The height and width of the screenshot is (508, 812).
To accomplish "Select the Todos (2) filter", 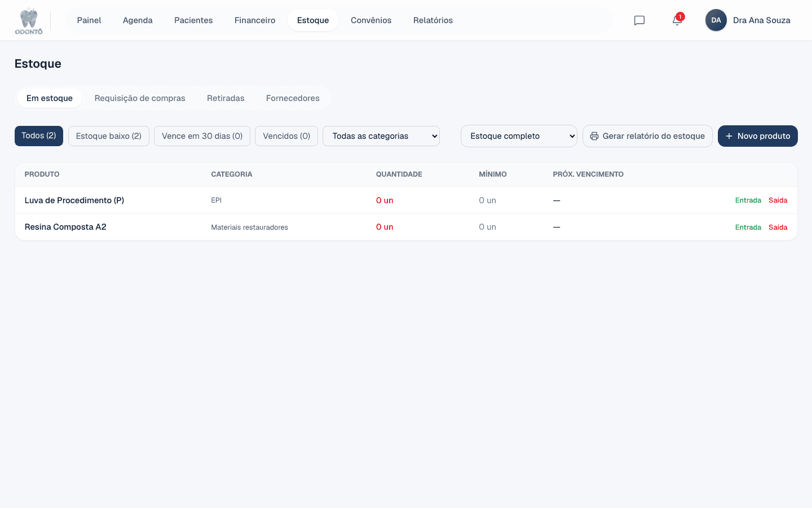I will (39, 136).
